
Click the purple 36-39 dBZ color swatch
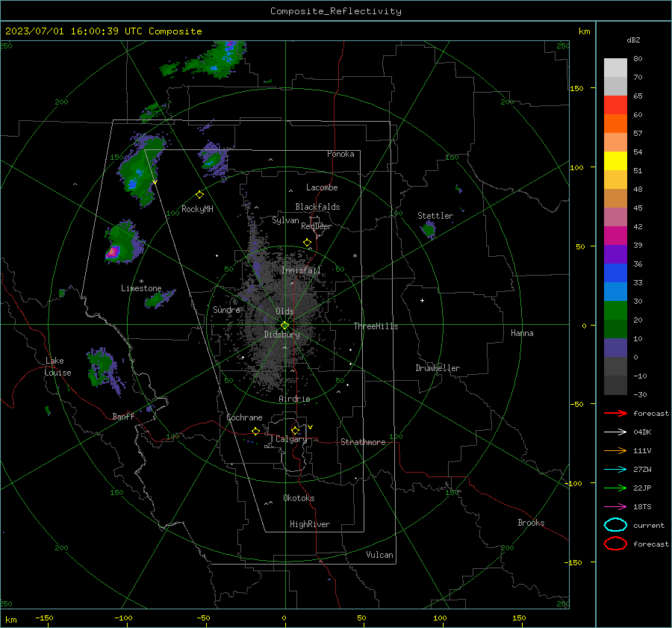point(615,255)
